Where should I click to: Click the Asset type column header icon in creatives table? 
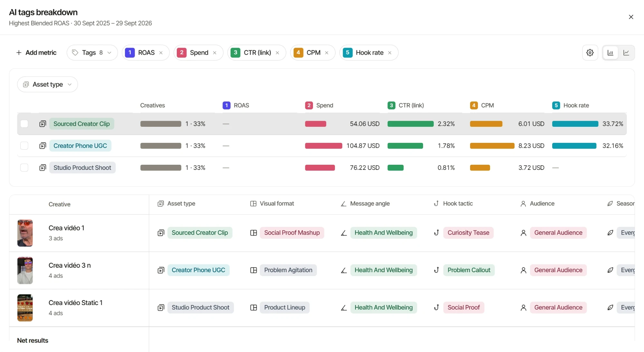coord(161,204)
